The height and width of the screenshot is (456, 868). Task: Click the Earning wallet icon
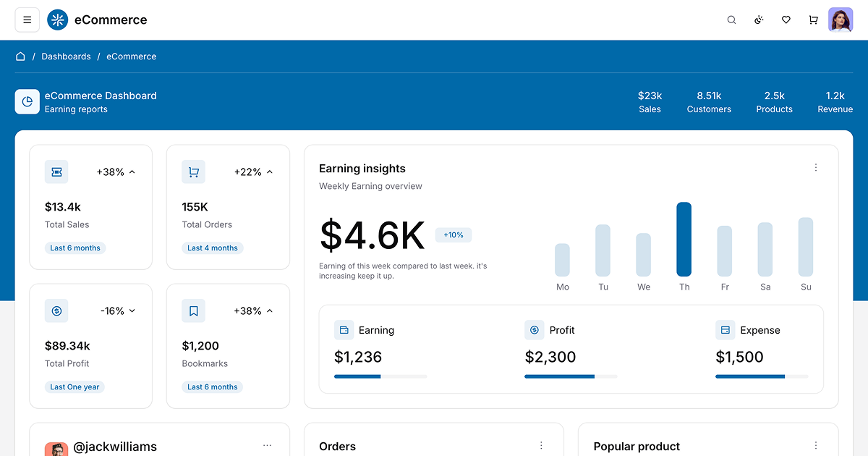[344, 330]
